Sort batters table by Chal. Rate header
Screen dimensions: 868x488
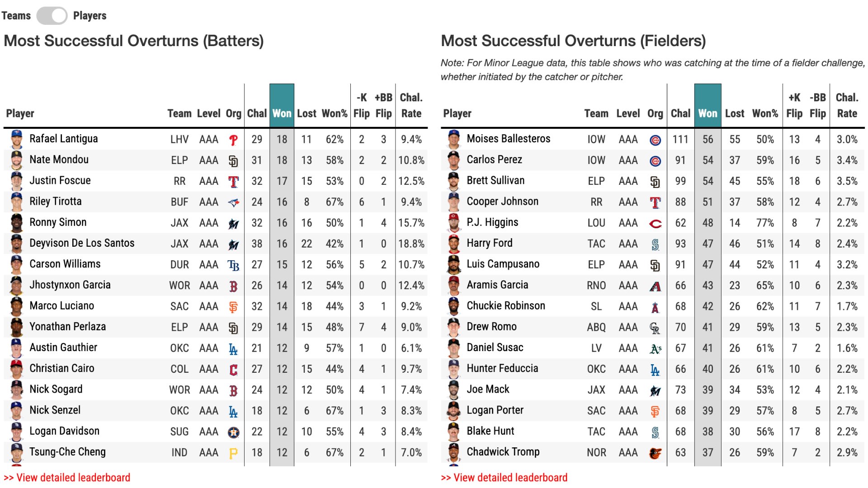tap(411, 106)
